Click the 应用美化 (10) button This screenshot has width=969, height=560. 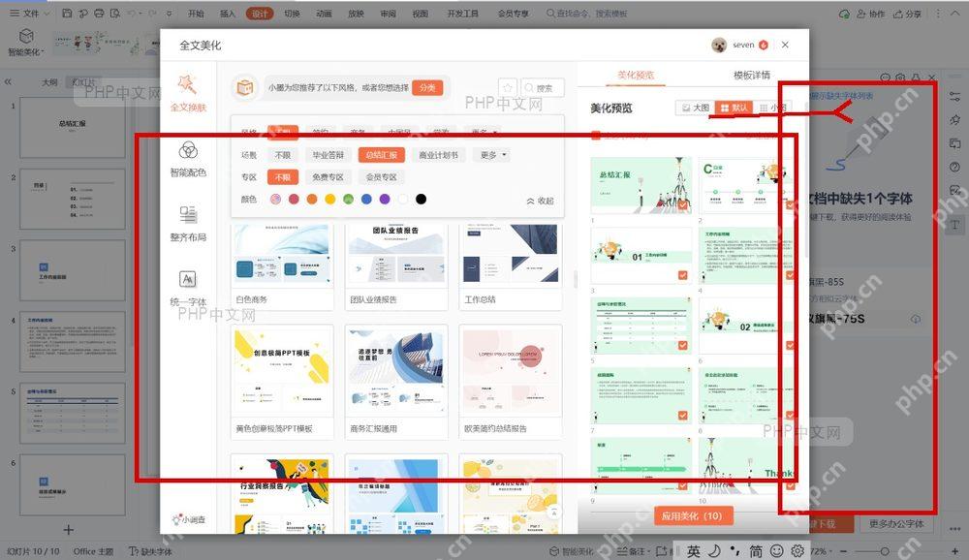[x=692, y=515]
